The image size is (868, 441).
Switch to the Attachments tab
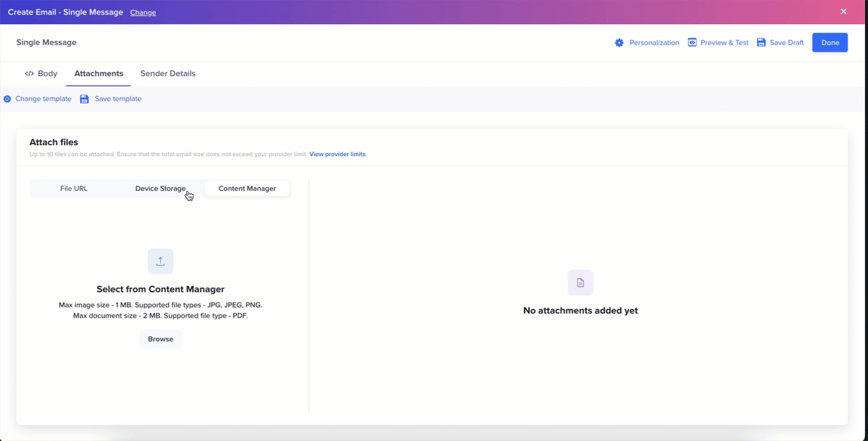pyautogui.click(x=98, y=73)
